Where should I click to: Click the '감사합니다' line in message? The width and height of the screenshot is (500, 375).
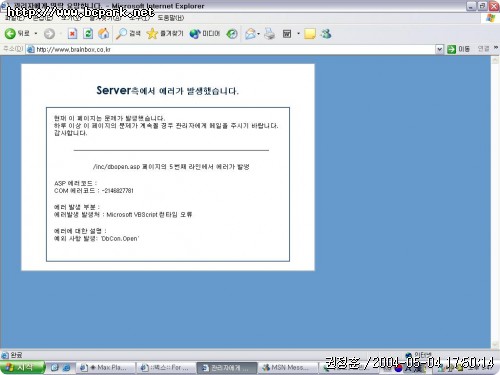71,133
